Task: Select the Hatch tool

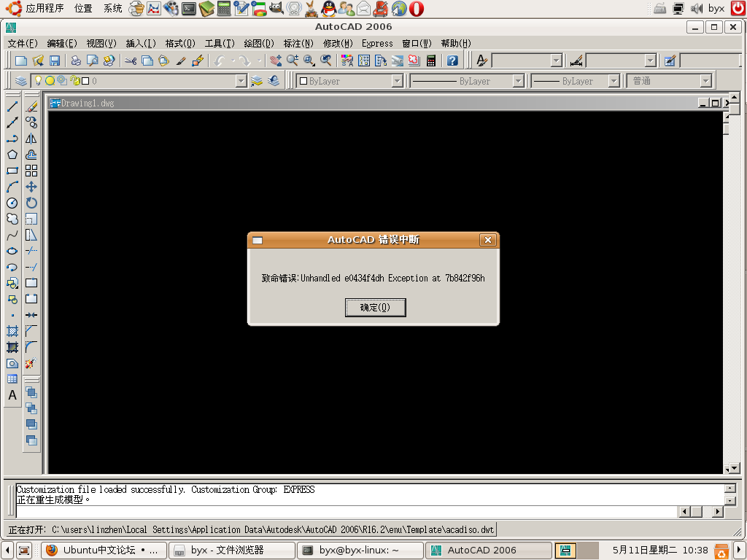Action: 12,331
